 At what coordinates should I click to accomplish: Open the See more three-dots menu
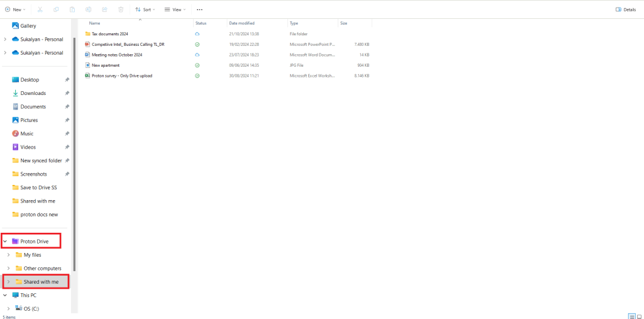pos(199,9)
